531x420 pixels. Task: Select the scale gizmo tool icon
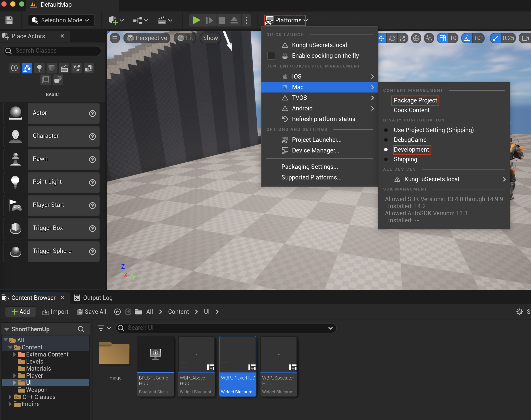[402, 38]
